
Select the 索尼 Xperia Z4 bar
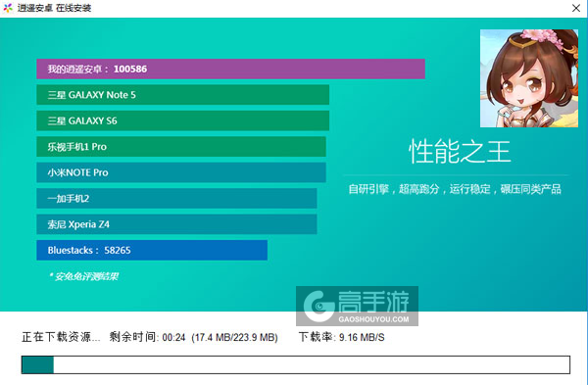tap(176, 224)
